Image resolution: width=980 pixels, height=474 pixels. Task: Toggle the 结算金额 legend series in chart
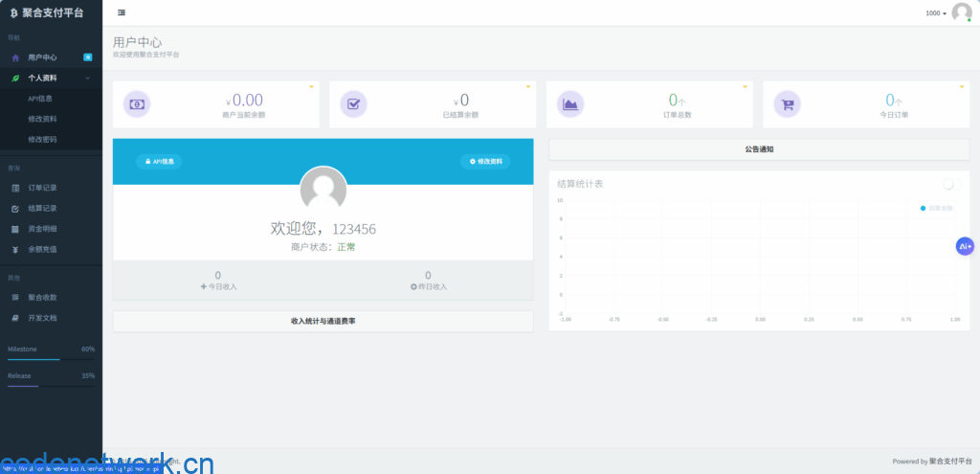[x=936, y=208]
